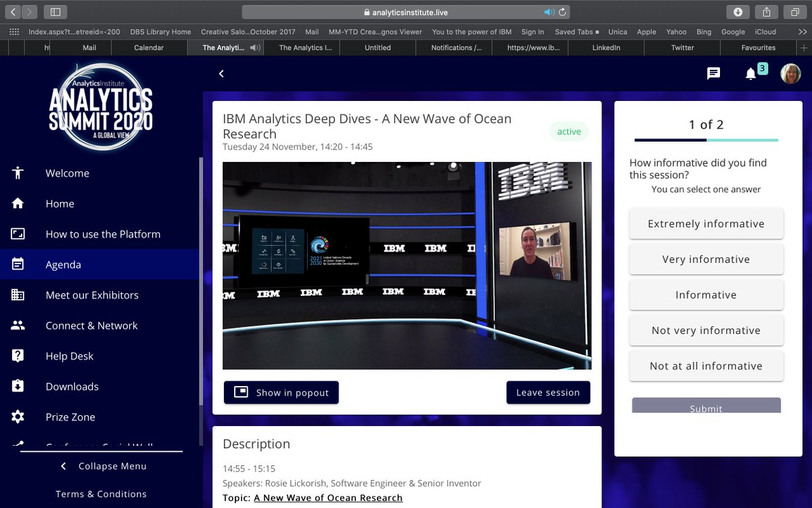The image size is (812, 508).
Task: Click the session video player
Action: tap(407, 266)
